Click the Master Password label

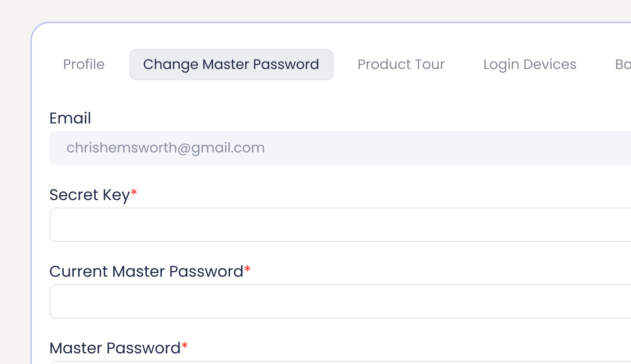pos(115,348)
